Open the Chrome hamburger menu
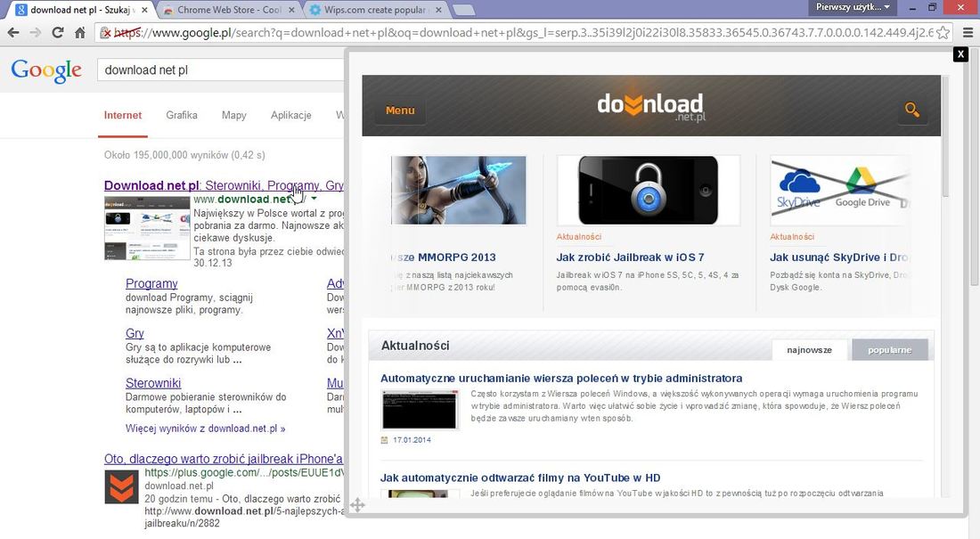The height and width of the screenshot is (539, 980). [x=968, y=32]
